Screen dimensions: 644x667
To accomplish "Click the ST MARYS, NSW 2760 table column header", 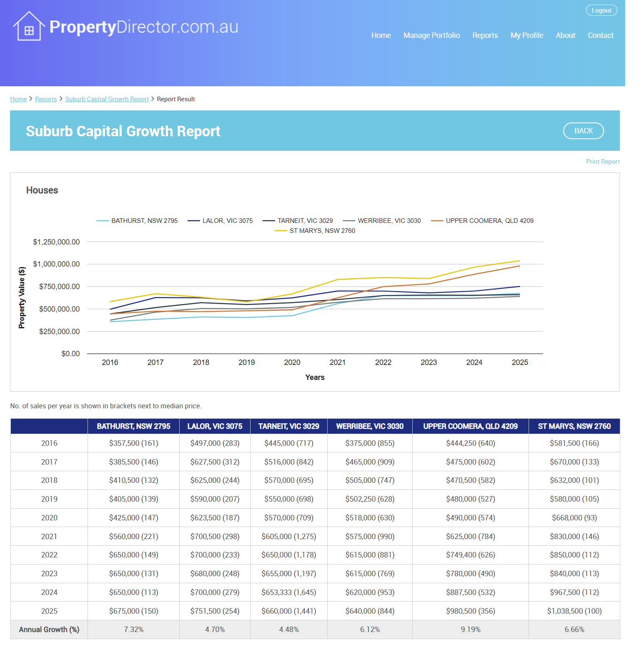I will pos(574,426).
